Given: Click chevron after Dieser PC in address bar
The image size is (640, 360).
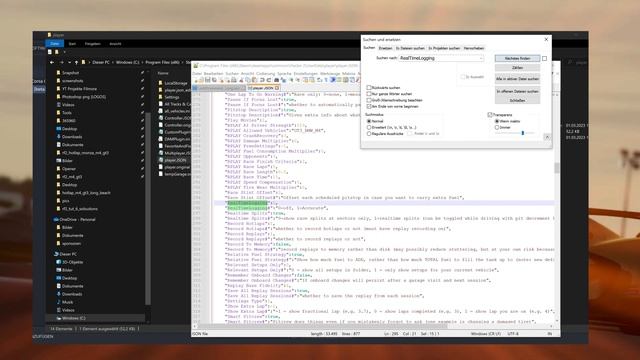Looking at the screenshot, I should [112, 62].
